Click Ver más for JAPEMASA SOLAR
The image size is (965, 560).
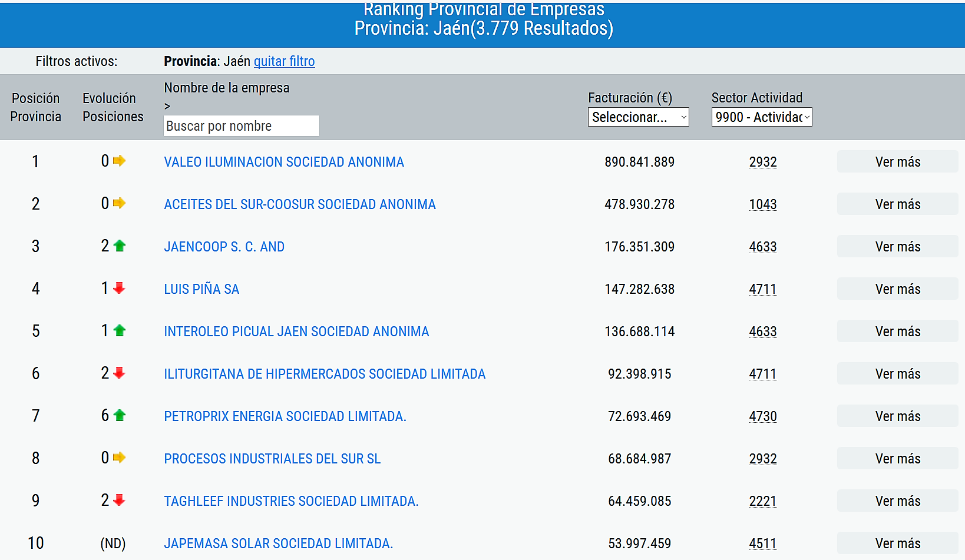(897, 543)
